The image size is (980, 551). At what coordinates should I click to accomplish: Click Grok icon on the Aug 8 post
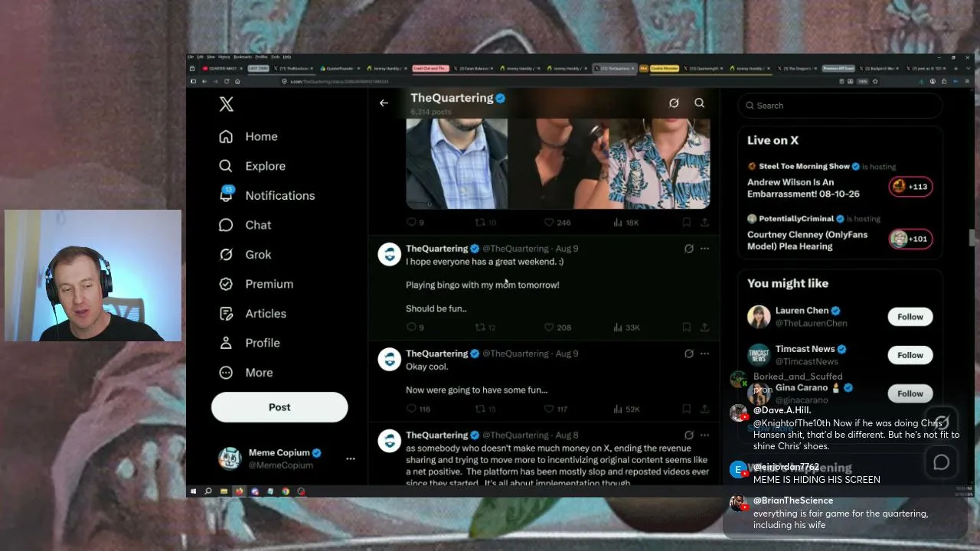pos(689,435)
